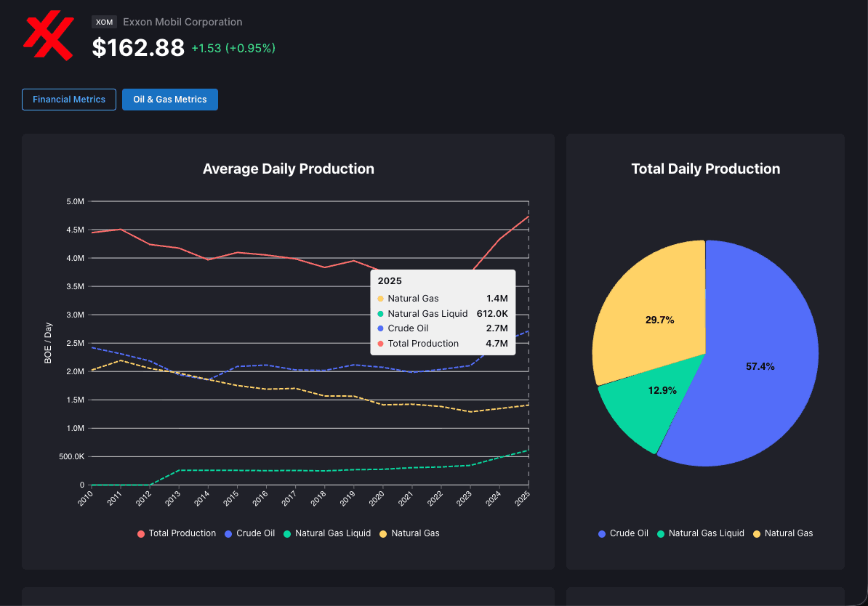Click the blue 57.4% Crude Oil pie slice
This screenshot has height=606, width=868.
coord(760,366)
